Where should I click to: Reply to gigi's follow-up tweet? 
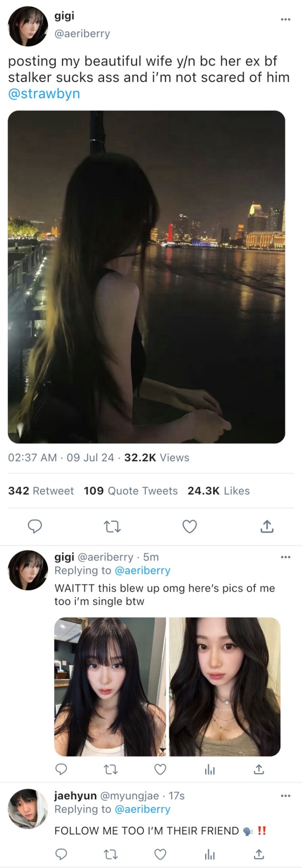[x=61, y=769]
